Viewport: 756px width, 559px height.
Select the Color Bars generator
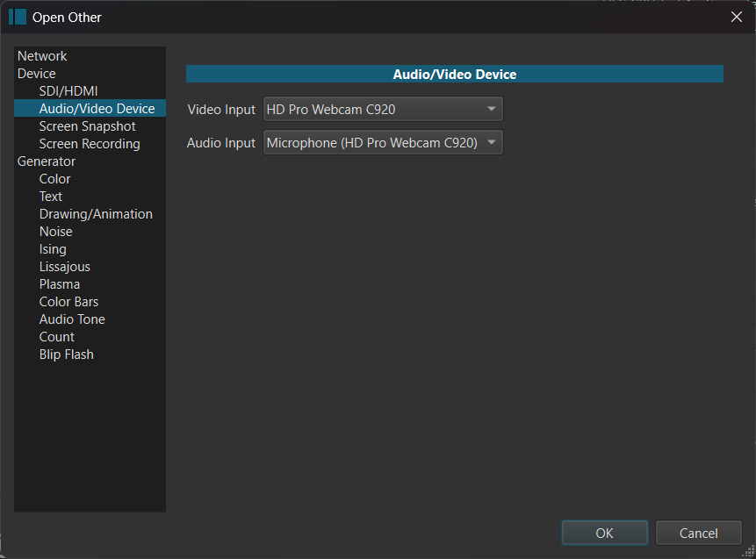pos(68,302)
